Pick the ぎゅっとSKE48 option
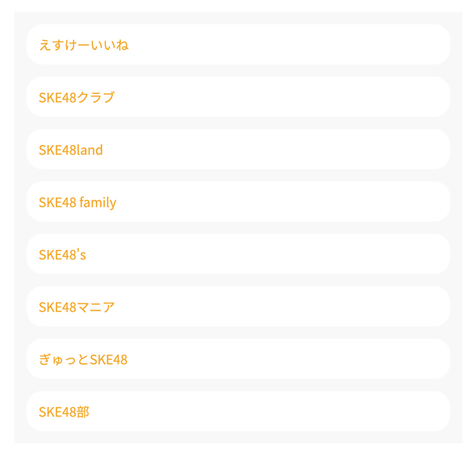The image size is (476, 453). click(238, 359)
